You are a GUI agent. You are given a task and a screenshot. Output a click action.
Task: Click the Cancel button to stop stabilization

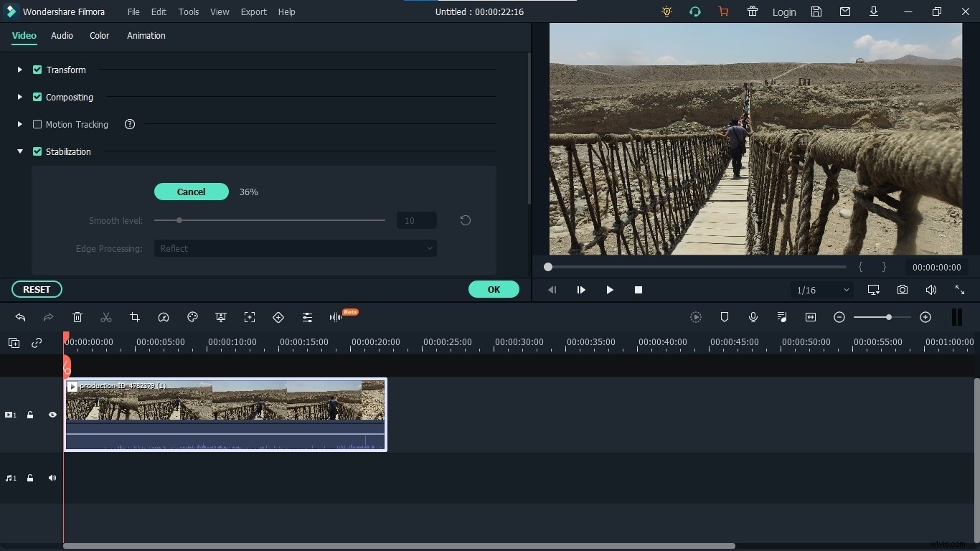click(191, 192)
